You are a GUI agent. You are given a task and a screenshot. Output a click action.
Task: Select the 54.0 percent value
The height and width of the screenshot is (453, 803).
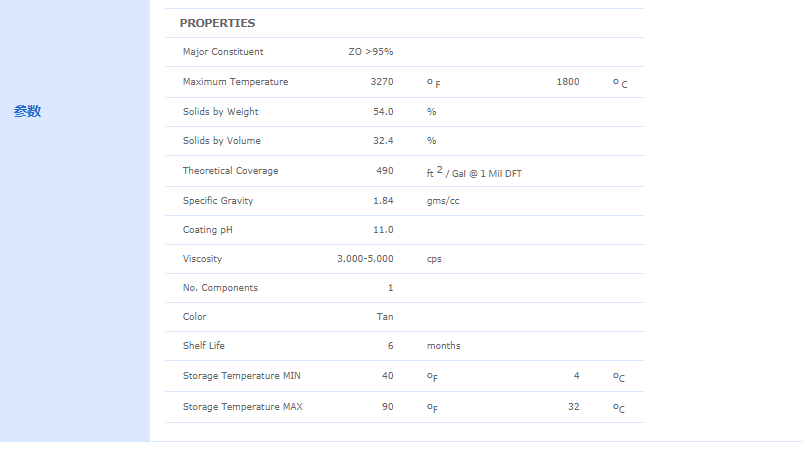pyautogui.click(x=383, y=112)
